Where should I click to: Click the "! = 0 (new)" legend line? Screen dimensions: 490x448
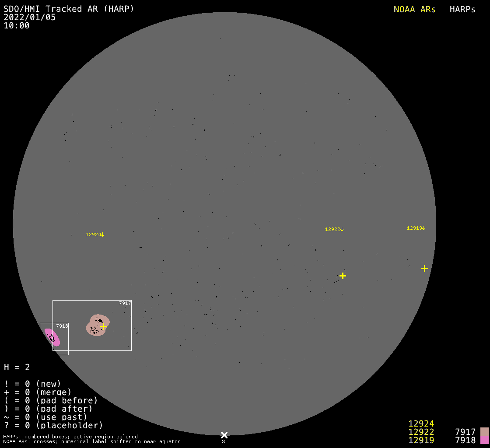pos(32,384)
